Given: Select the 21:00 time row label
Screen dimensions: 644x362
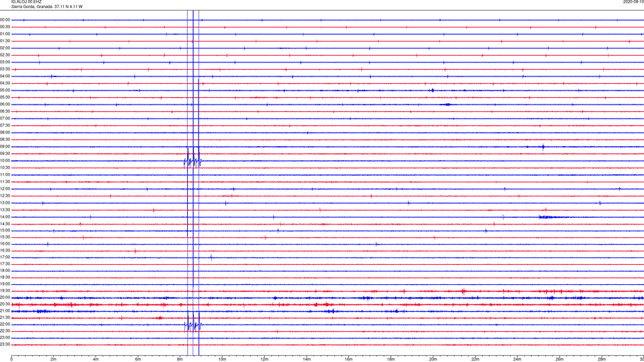Looking at the screenshot, I should [x=5, y=310].
